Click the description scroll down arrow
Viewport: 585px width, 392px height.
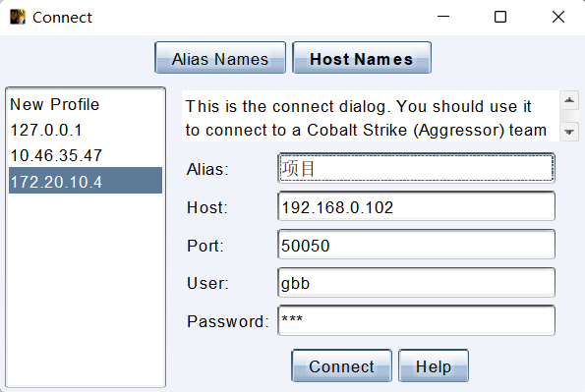click(569, 132)
